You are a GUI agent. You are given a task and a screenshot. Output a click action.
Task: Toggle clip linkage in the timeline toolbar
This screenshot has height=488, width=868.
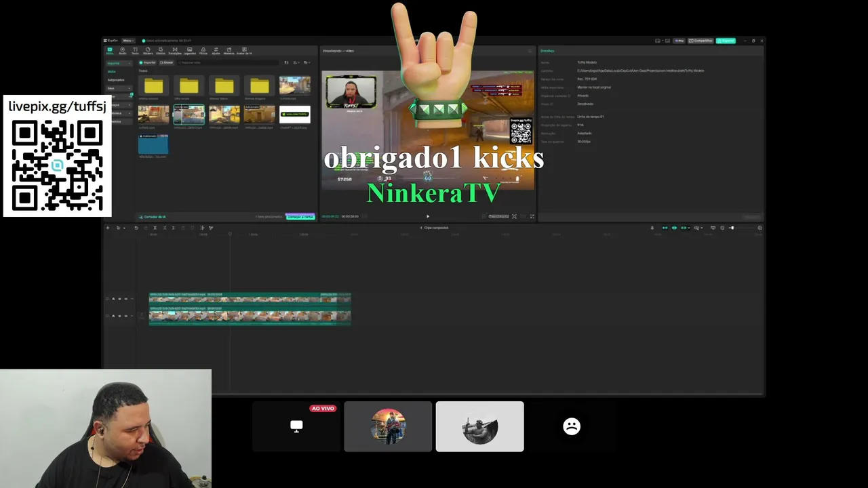point(684,228)
